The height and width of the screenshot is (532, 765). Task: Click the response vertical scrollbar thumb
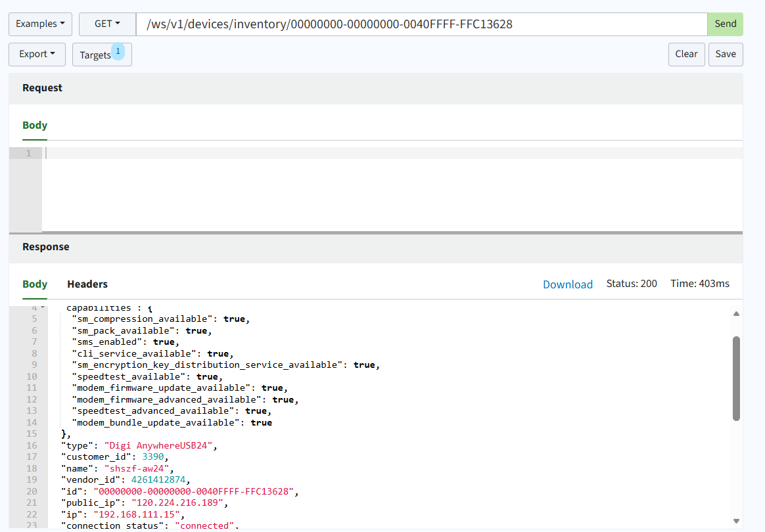[x=736, y=378]
